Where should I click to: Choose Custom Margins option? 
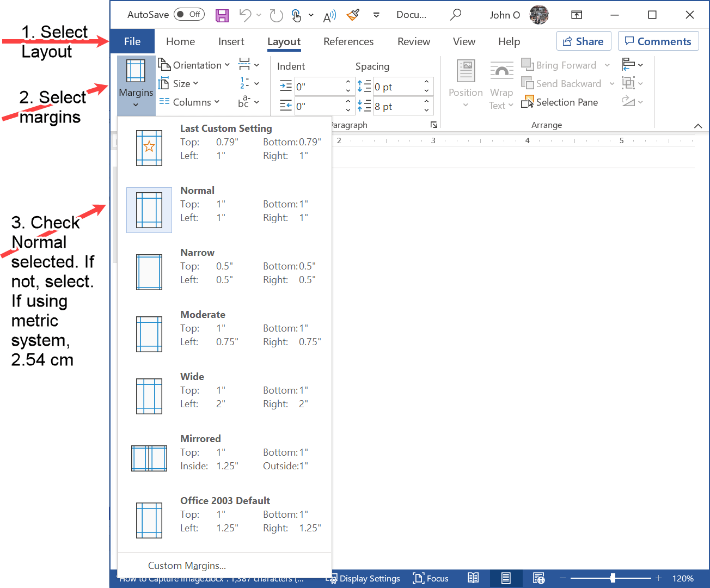(224, 566)
